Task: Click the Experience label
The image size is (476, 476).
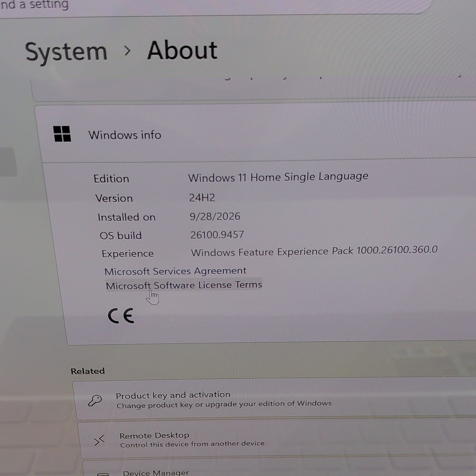Action: (128, 254)
